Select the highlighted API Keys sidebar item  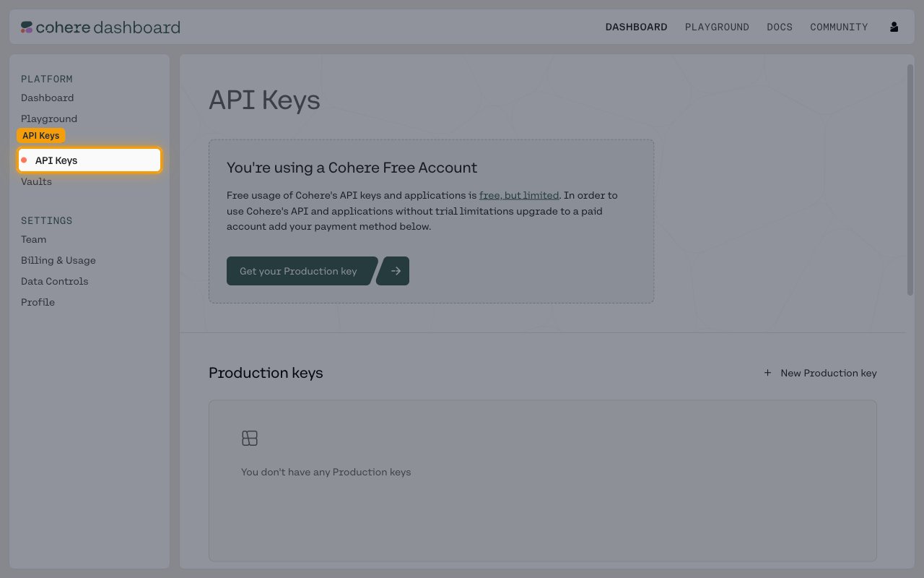90,160
